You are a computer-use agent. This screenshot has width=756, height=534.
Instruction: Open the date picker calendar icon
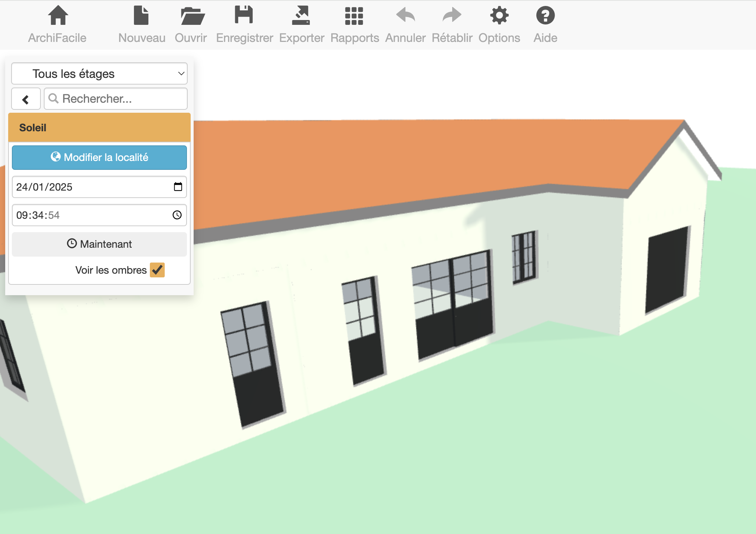tap(178, 187)
